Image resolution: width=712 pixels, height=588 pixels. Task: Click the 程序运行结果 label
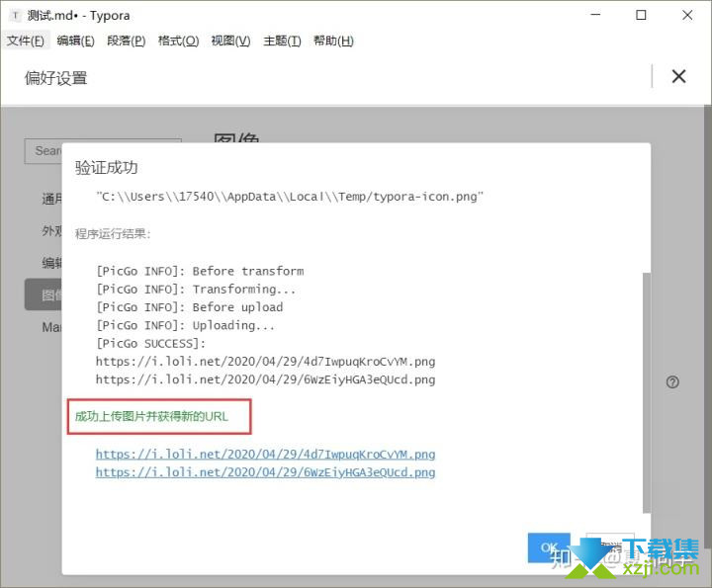[x=113, y=233]
